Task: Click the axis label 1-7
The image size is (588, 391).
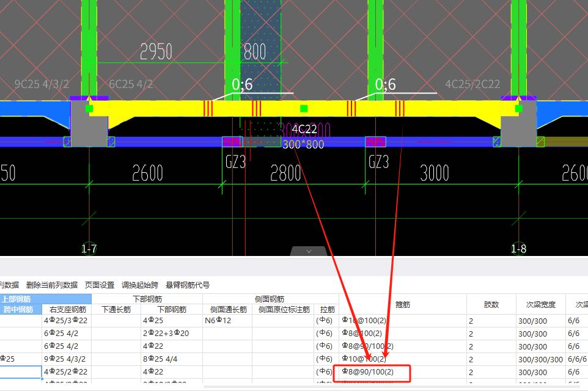Action: 89,249
